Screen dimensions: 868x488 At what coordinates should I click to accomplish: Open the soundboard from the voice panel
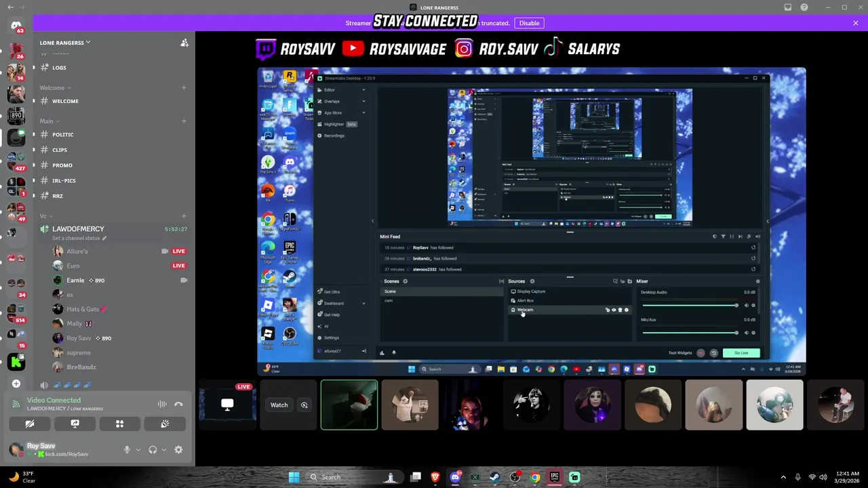pos(165,424)
